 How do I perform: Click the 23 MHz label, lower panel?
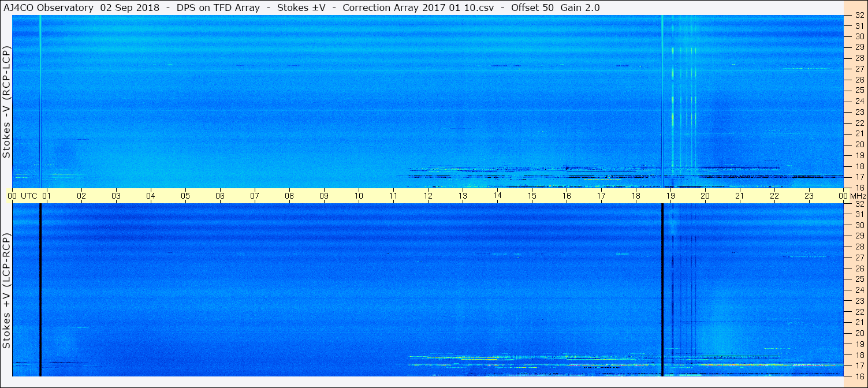(859, 301)
